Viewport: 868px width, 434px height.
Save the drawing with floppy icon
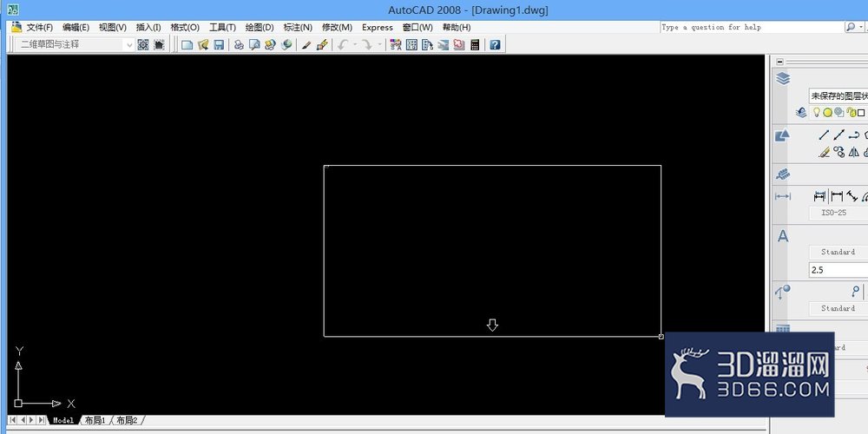click(x=219, y=45)
